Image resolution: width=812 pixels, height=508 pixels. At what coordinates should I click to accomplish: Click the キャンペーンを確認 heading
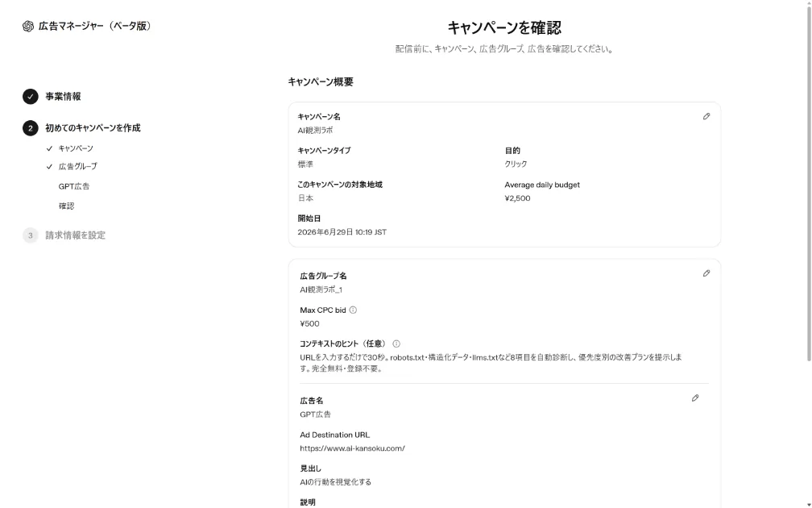pos(504,27)
